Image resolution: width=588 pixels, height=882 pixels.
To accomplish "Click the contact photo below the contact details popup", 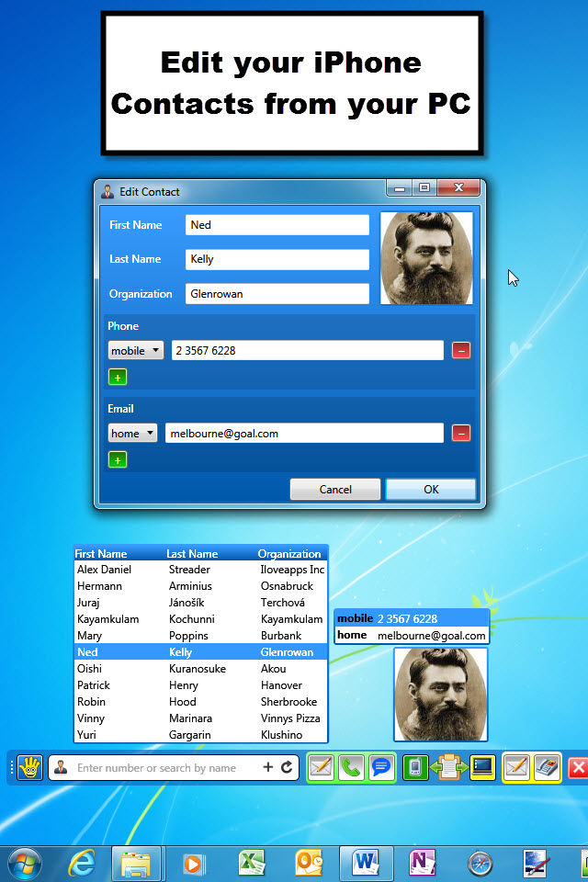I will [x=441, y=695].
